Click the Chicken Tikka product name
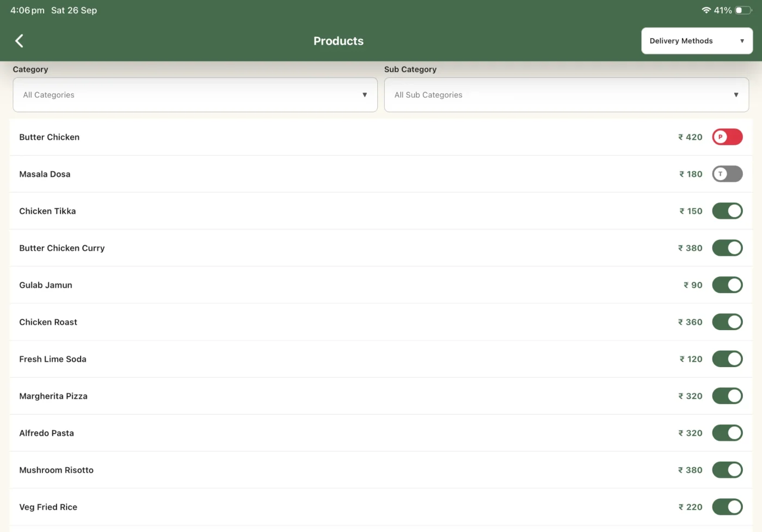The height and width of the screenshot is (532, 762). tap(47, 211)
